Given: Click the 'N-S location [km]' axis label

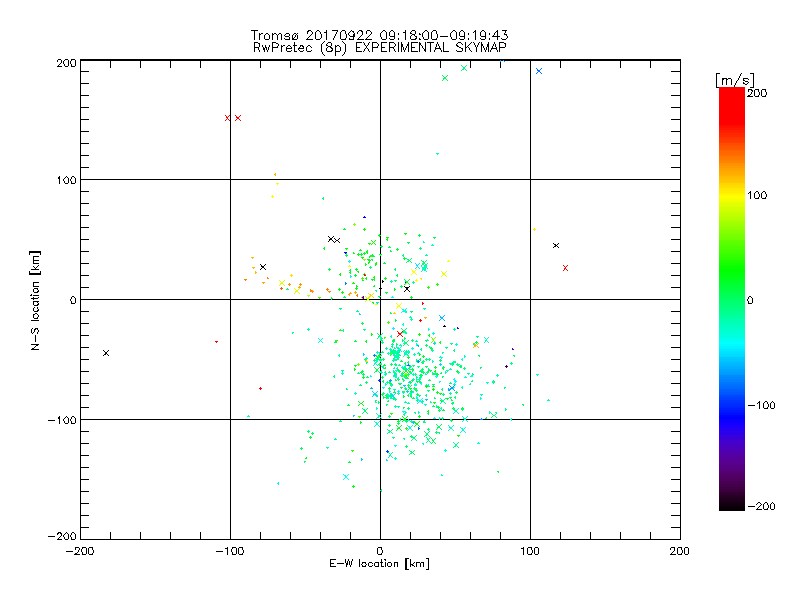Looking at the screenshot, I should (35, 301).
